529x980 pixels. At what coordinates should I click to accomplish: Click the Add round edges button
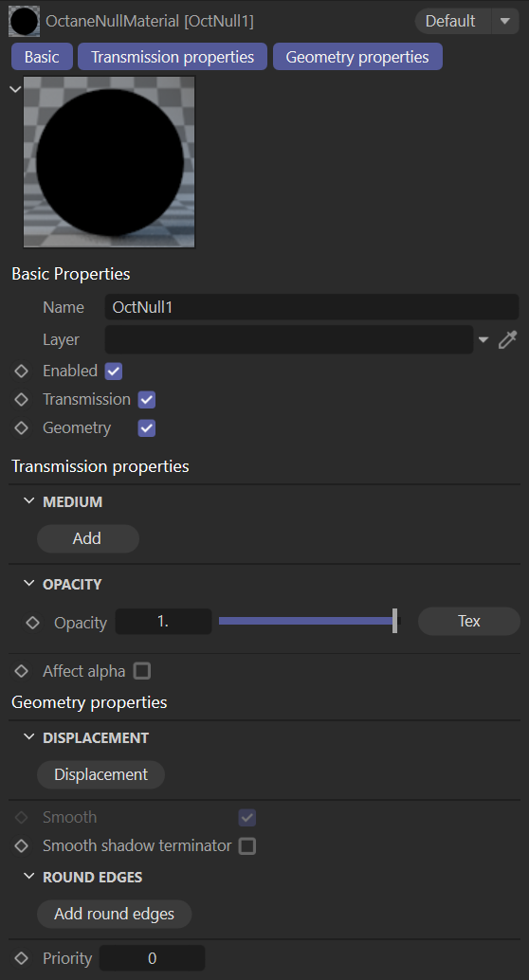(115, 914)
